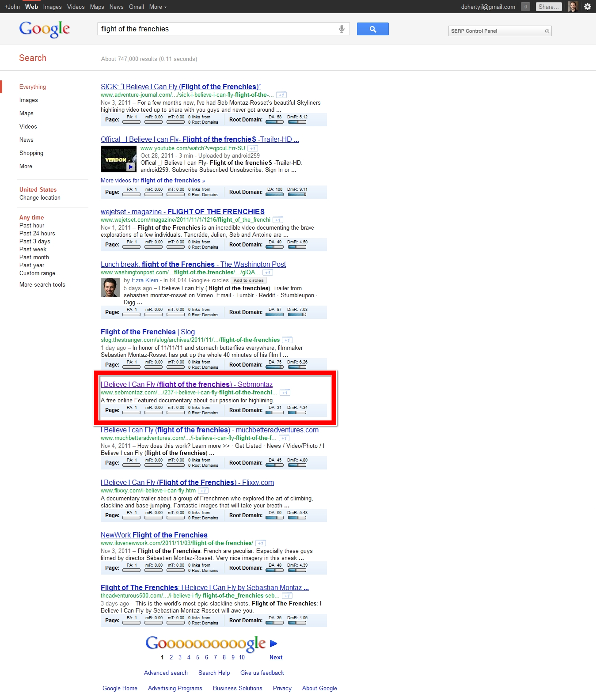The width and height of the screenshot is (596, 700).
Task: Open the settings gear icon
Action: pos(588,7)
